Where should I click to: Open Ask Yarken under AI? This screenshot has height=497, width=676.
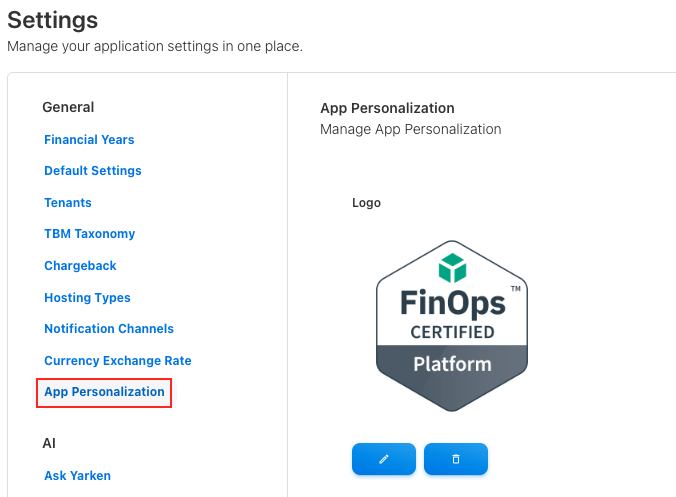tap(77, 476)
